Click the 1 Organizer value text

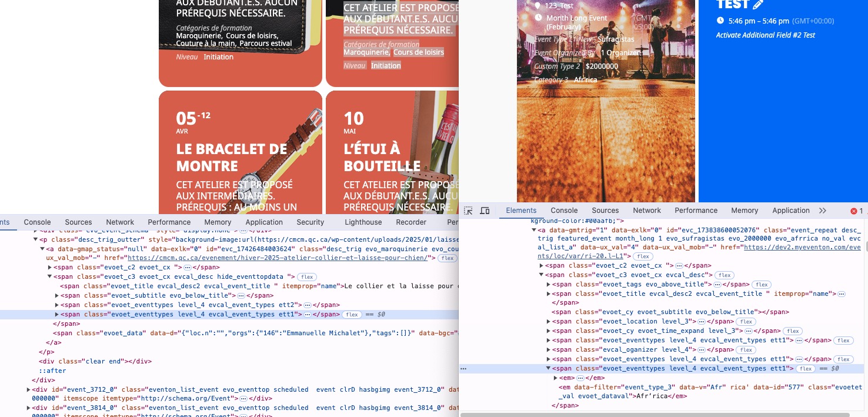[x=620, y=53]
